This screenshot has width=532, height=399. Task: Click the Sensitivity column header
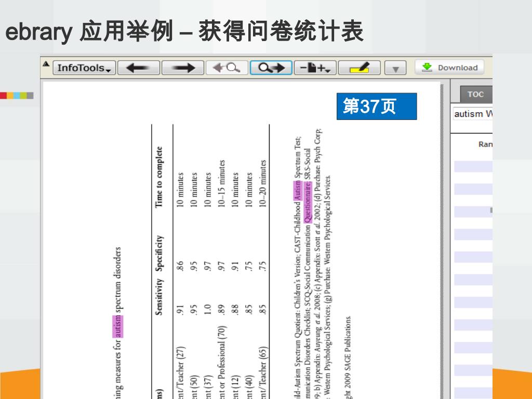click(x=159, y=297)
